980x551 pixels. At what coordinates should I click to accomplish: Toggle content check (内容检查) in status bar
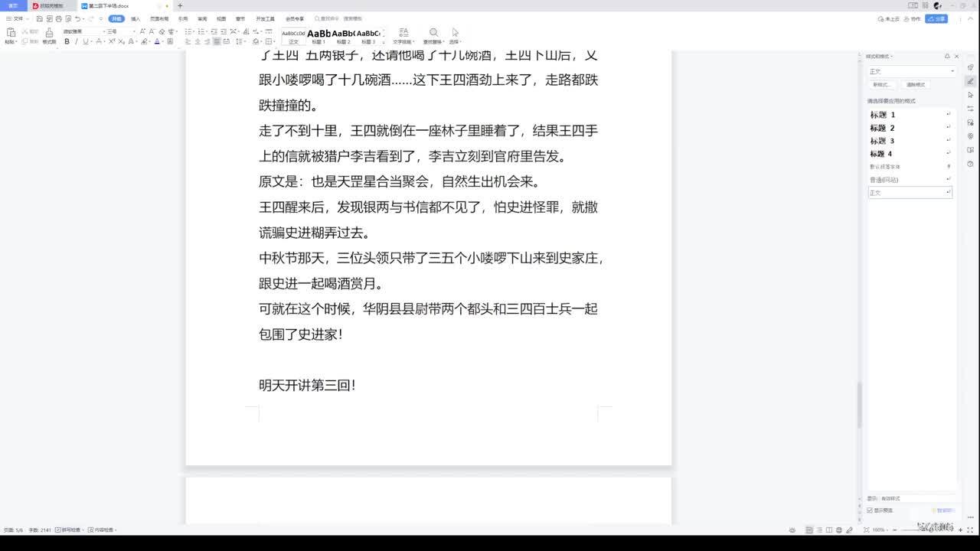(x=101, y=530)
